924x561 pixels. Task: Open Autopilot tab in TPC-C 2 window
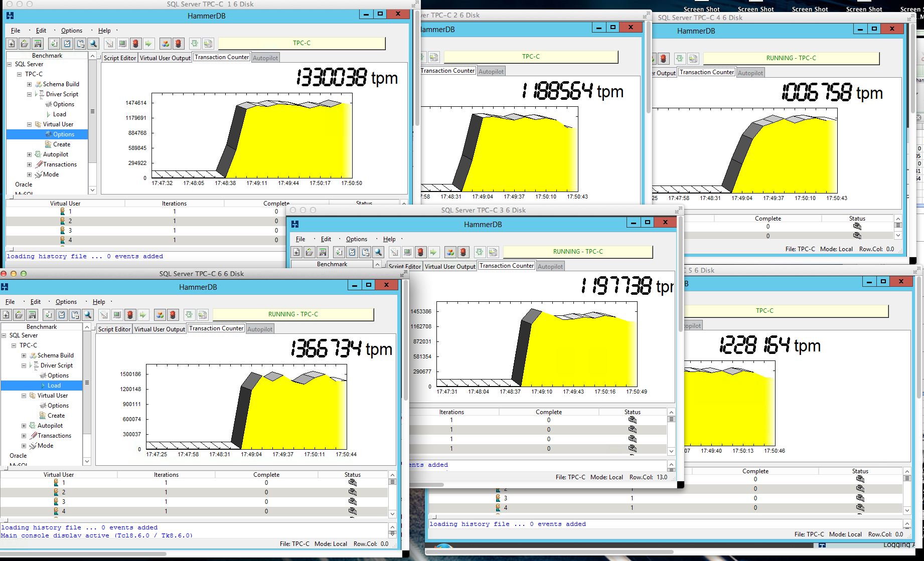[491, 71]
